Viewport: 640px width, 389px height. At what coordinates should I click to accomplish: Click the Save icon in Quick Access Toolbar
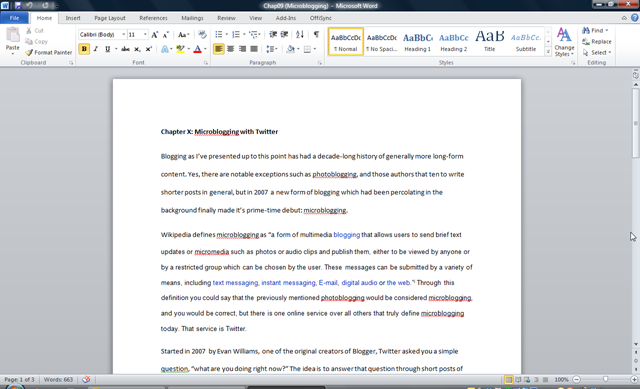18,6
